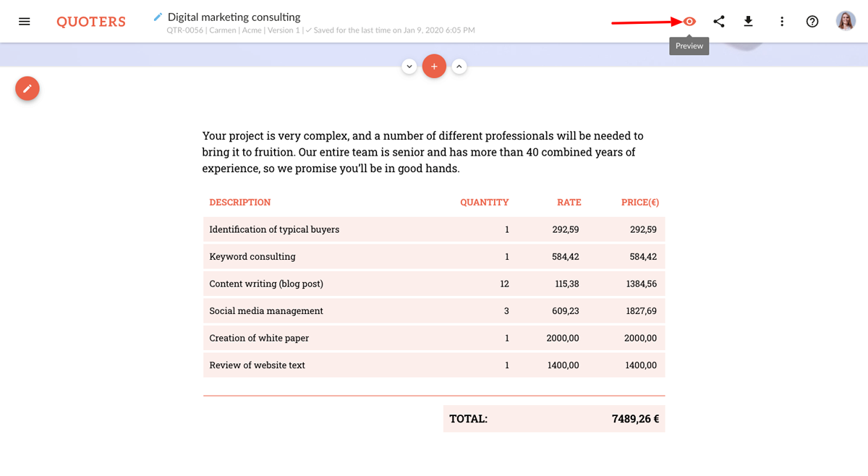Download the quote with the download icon
The height and width of the screenshot is (476, 868).
(x=749, y=22)
